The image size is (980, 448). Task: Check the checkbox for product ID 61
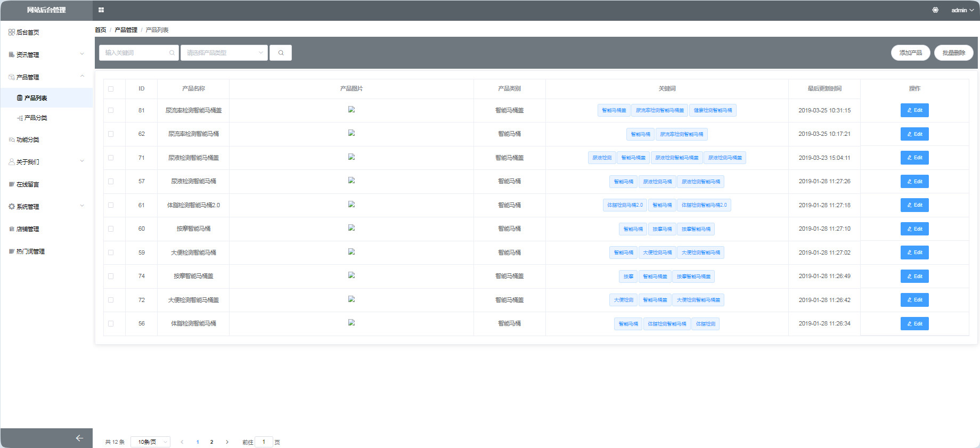(x=111, y=205)
